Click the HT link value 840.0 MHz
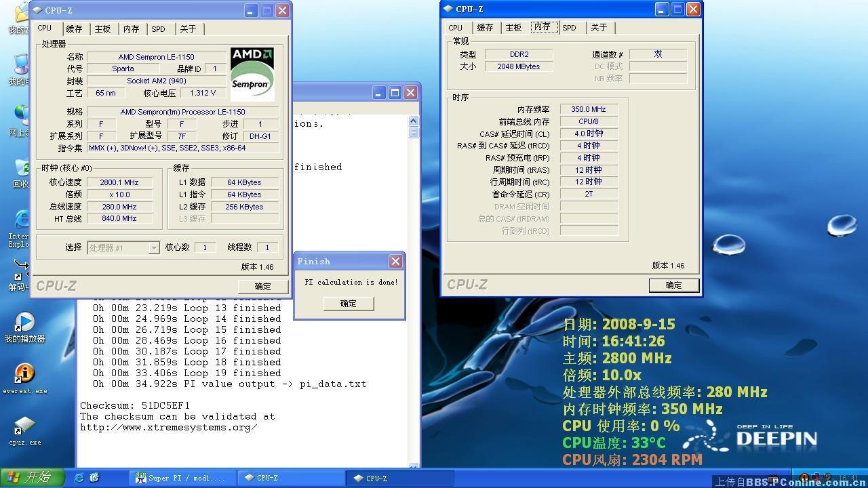The image size is (868, 488). (119, 218)
